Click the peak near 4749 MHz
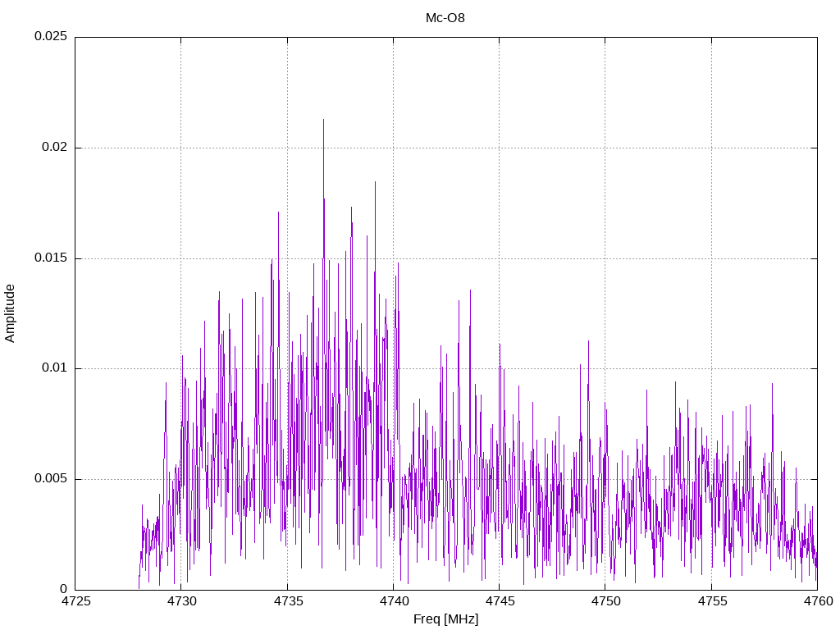840x630 pixels. [x=588, y=342]
